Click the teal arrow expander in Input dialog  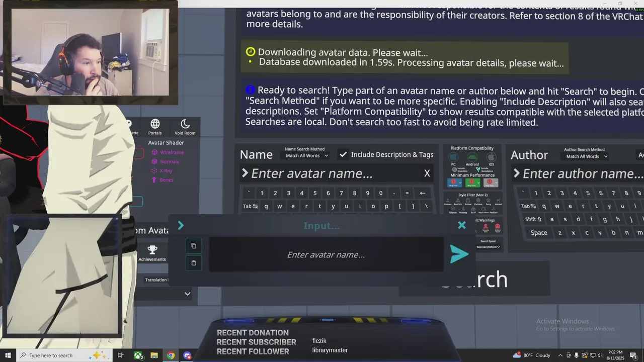point(181,226)
